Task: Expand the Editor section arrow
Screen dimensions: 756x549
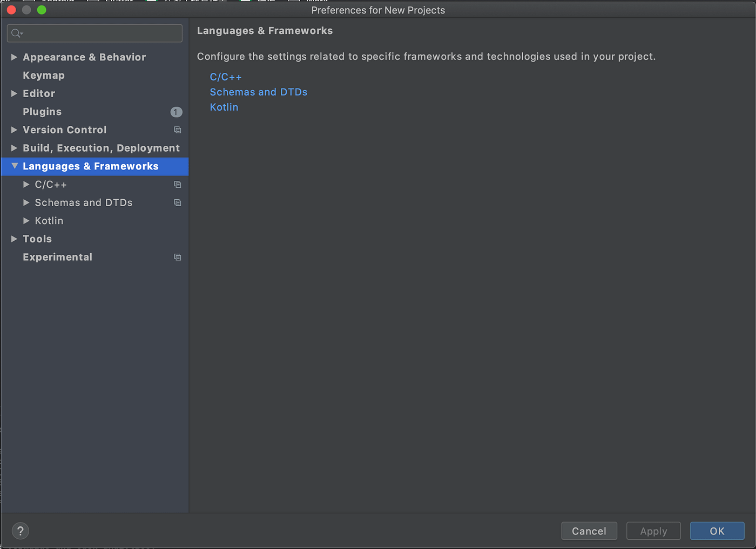Action: (x=14, y=93)
